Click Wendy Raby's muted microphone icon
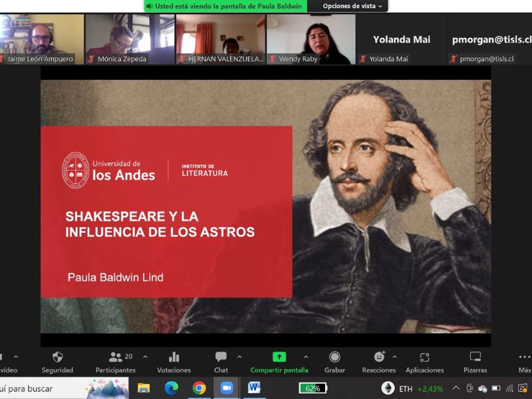The height and width of the screenshot is (399, 532). click(272, 59)
